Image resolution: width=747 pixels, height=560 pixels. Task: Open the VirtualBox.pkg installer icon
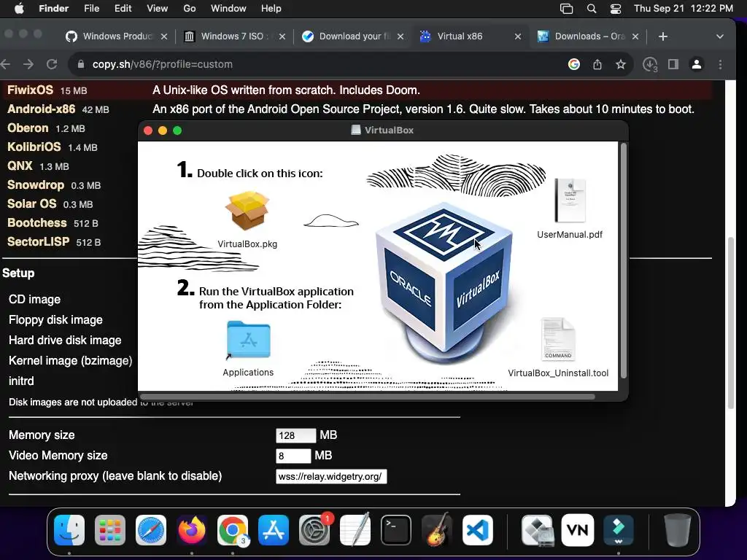[247, 211]
